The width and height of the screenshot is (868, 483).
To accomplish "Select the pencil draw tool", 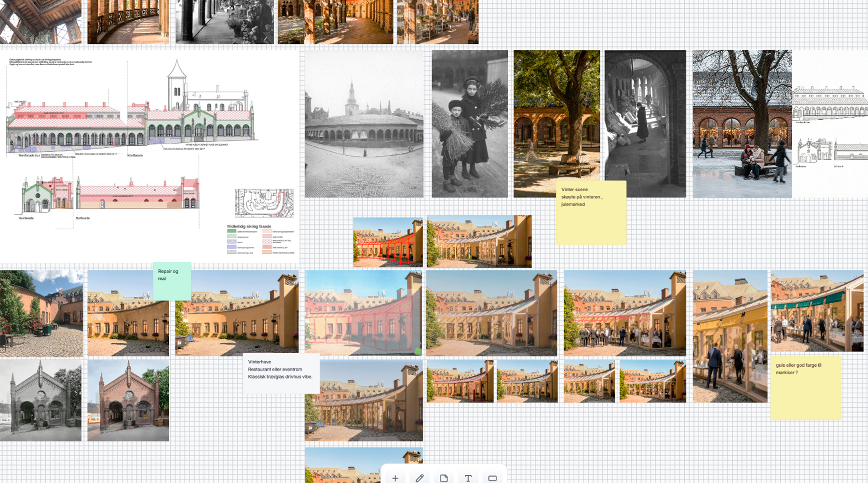I will [420, 478].
